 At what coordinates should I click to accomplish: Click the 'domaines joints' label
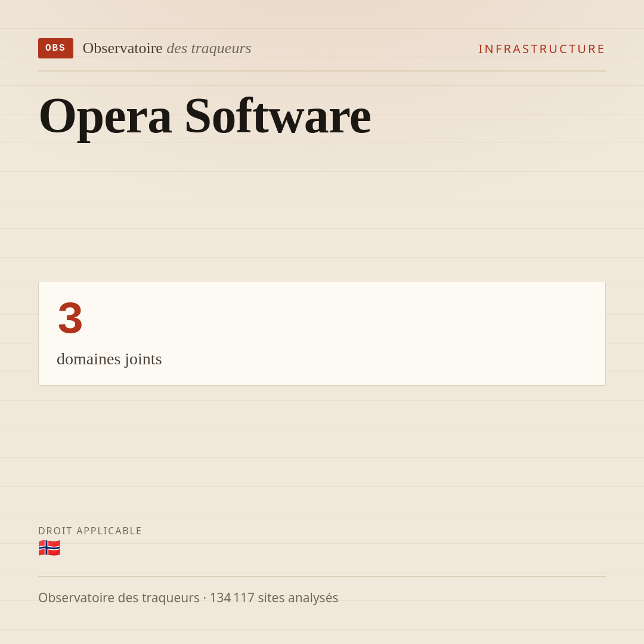click(109, 360)
